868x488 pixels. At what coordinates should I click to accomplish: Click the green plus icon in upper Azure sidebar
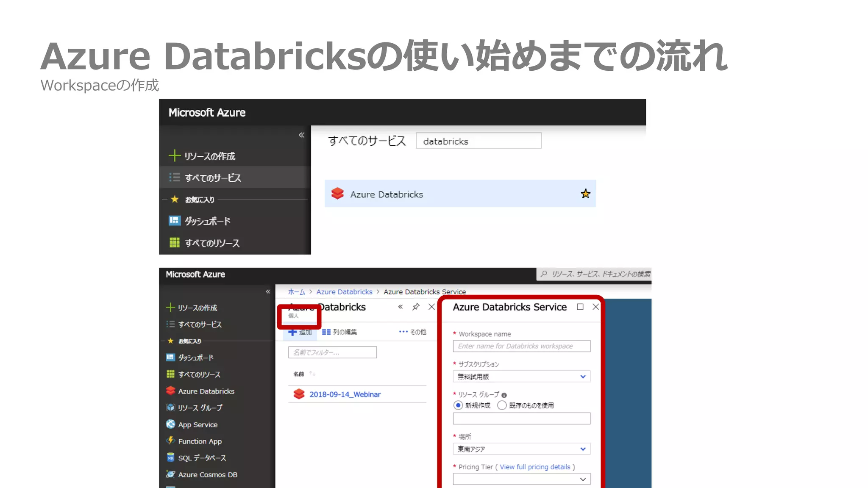point(174,155)
